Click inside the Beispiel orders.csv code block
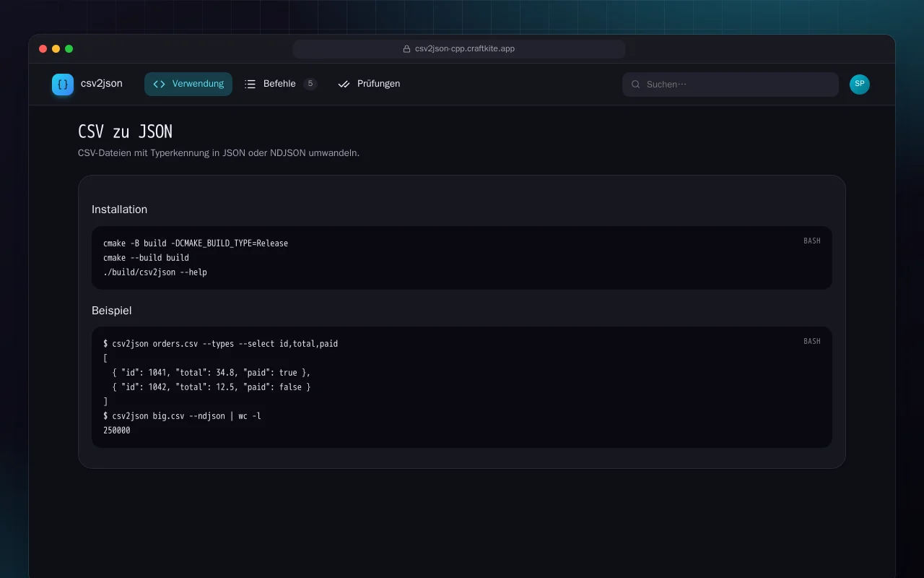The height and width of the screenshot is (578, 924). click(x=462, y=387)
